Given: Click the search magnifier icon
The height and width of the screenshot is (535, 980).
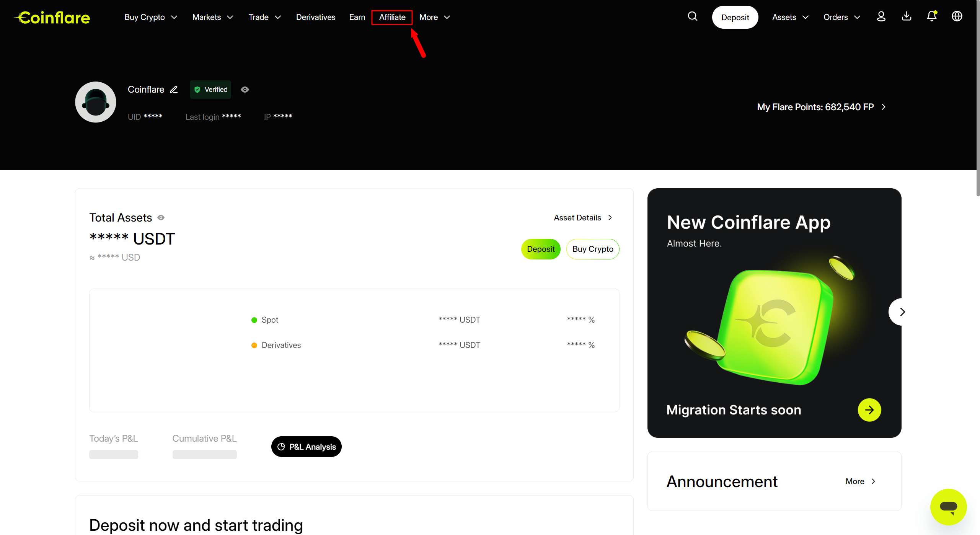Looking at the screenshot, I should click(x=692, y=16).
